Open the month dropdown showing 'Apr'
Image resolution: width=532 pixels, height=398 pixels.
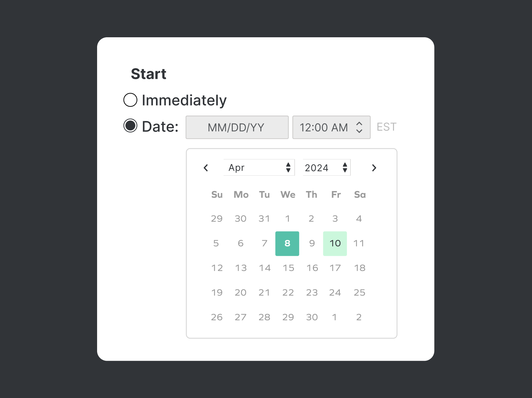coord(259,167)
